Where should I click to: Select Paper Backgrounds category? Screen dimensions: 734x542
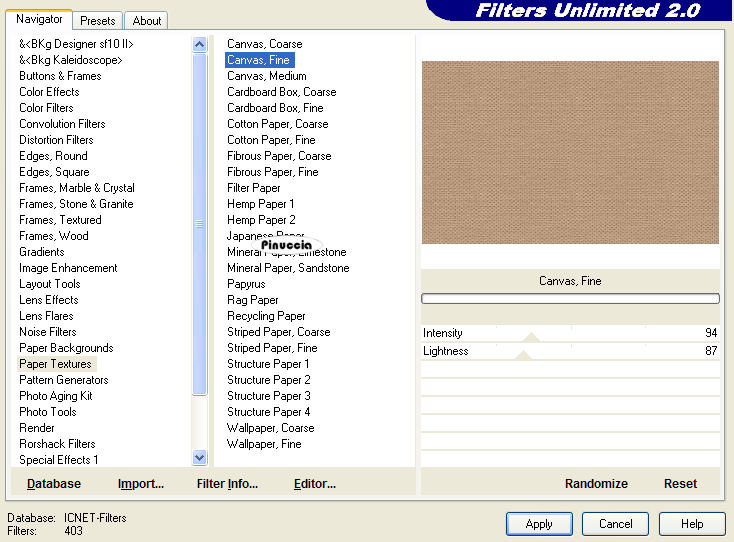(66, 348)
